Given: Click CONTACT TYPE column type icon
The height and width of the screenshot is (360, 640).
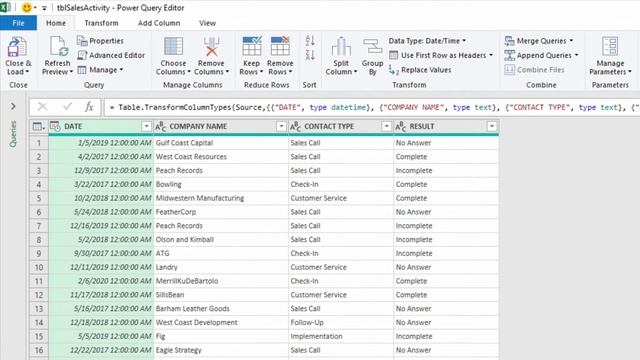Looking at the screenshot, I should point(295,127).
